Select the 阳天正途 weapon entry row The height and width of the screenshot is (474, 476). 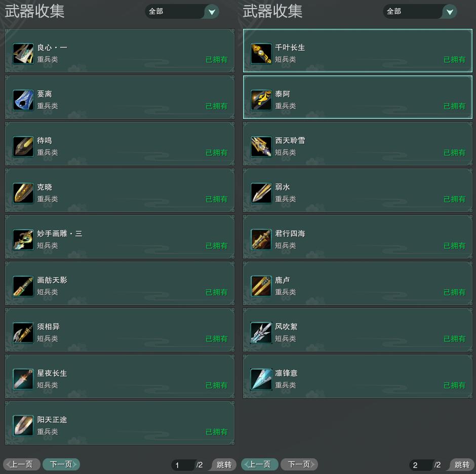(x=120, y=423)
